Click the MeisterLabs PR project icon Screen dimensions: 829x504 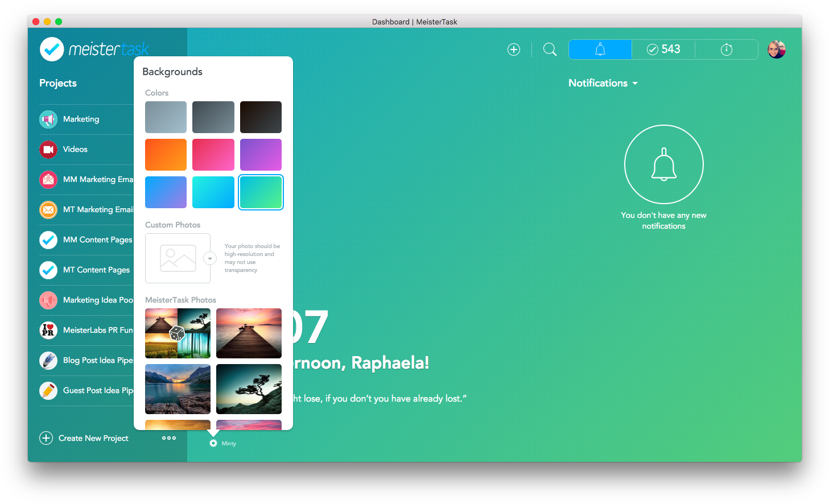(x=48, y=331)
